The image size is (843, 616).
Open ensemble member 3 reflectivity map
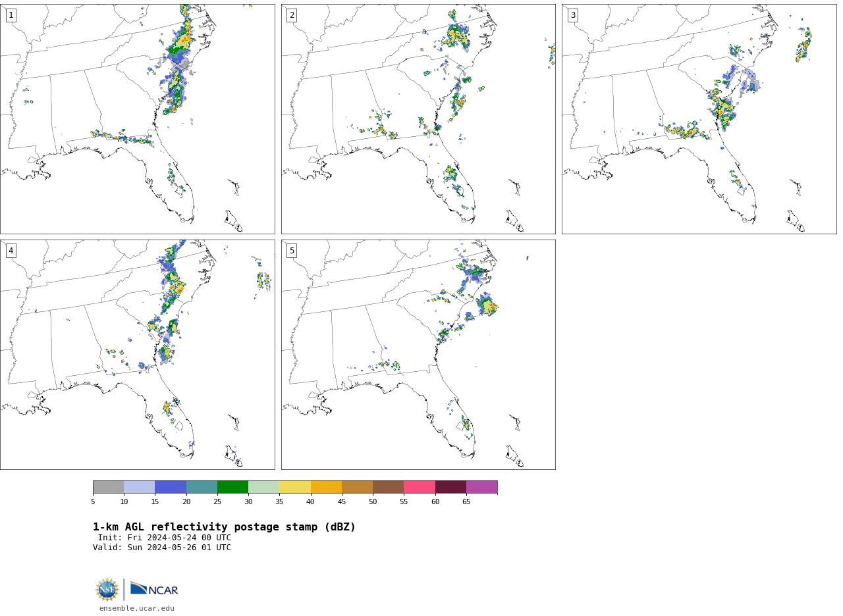(699, 119)
